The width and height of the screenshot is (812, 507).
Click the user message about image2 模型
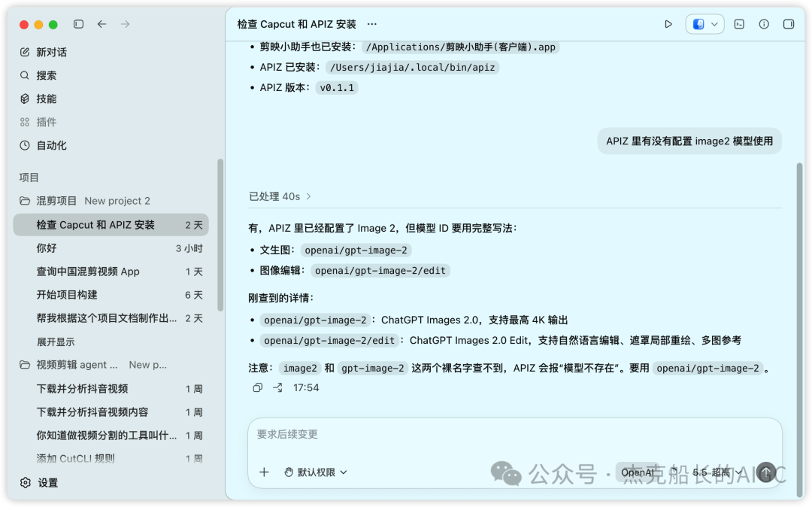point(689,141)
